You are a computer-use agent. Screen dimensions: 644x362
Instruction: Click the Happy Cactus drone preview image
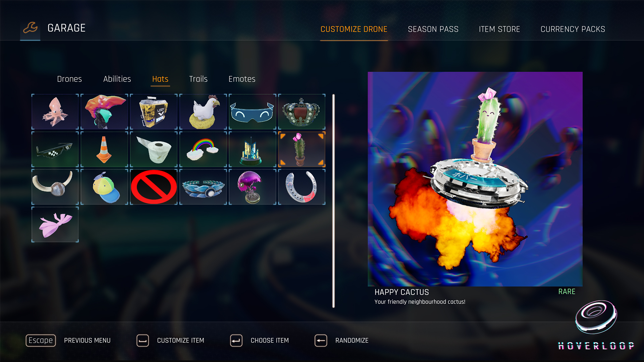(x=475, y=179)
